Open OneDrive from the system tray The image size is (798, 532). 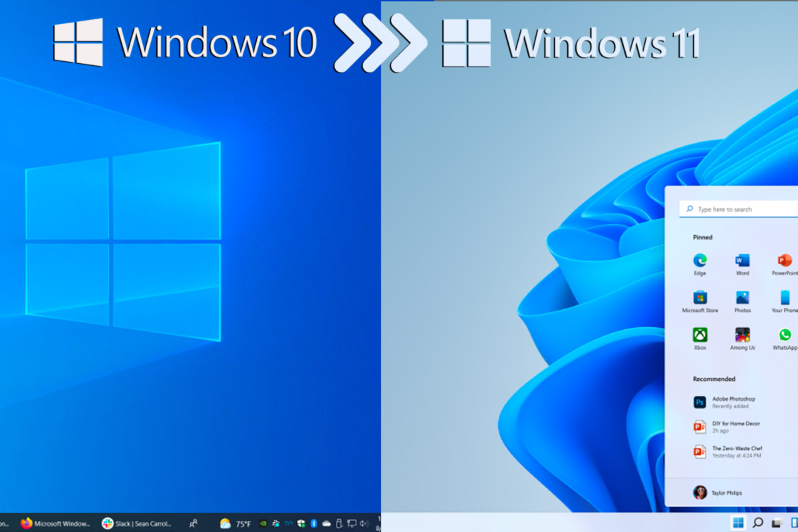coord(326,523)
